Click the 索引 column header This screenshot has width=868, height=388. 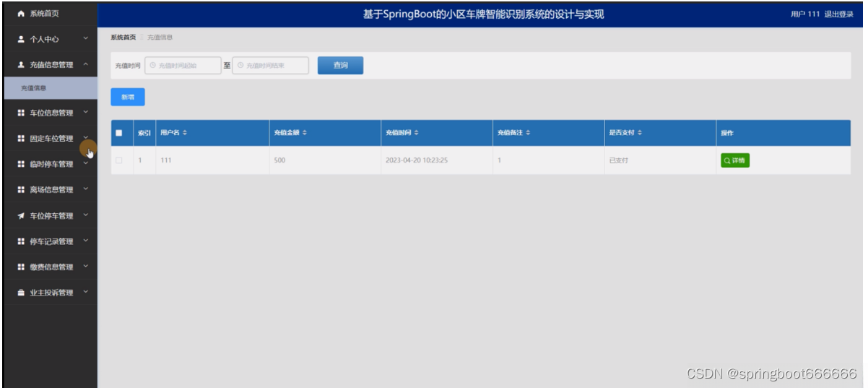tap(144, 133)
